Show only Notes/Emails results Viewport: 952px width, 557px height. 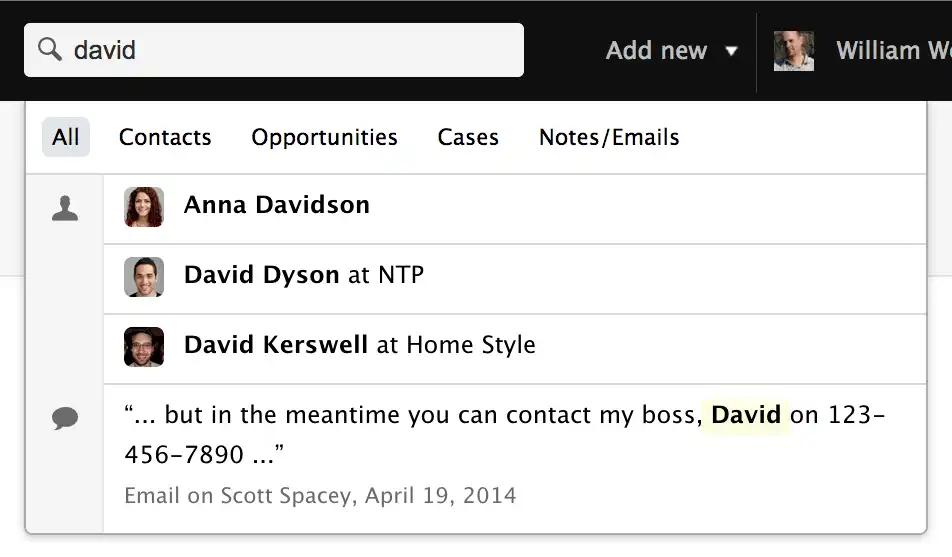click(609, 137)
